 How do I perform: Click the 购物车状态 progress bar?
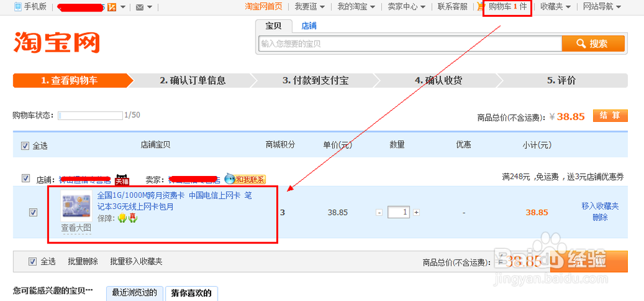[90, 115]
